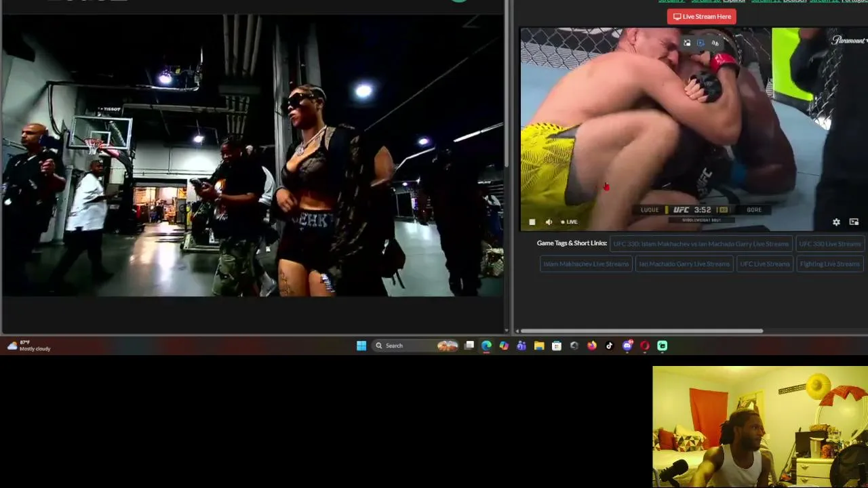Open Islam Makhachev Live Streams tag
The height and width of the screenshot is (488, 868).
click(x=586, y=264)
